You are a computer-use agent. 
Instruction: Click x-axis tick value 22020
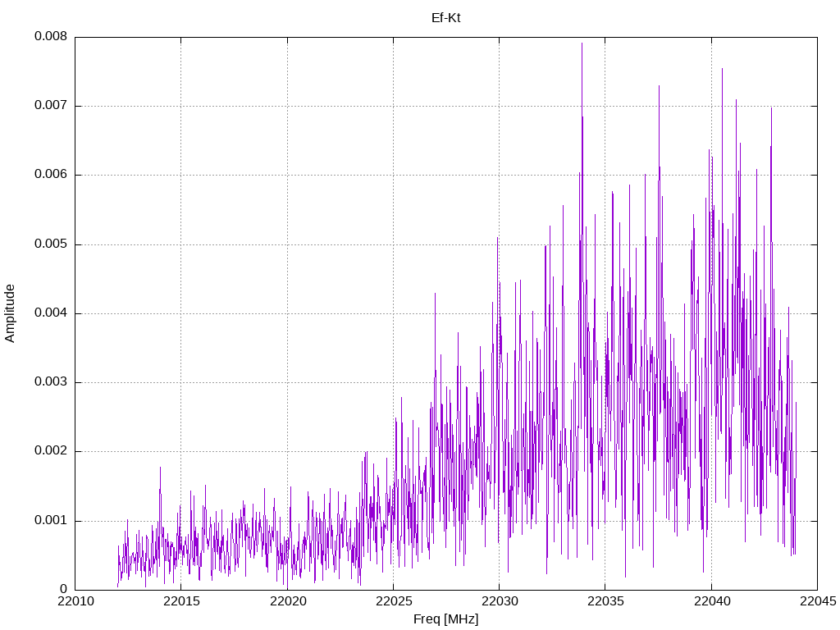tap(288, 601)
